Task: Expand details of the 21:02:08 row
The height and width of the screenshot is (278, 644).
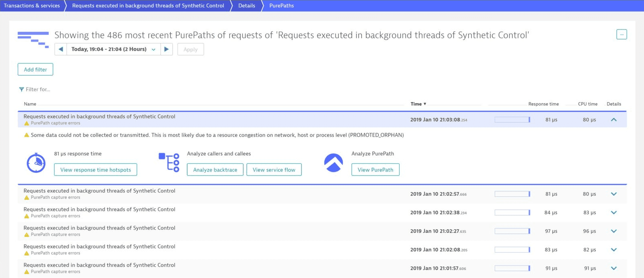Action: [614, 250]
